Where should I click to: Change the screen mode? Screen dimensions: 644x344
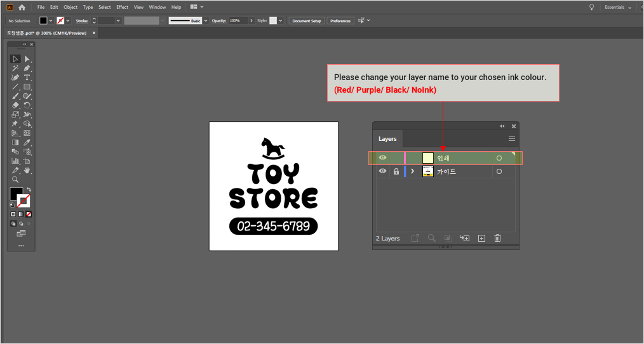pyautogui.click(x=21, y=234)
